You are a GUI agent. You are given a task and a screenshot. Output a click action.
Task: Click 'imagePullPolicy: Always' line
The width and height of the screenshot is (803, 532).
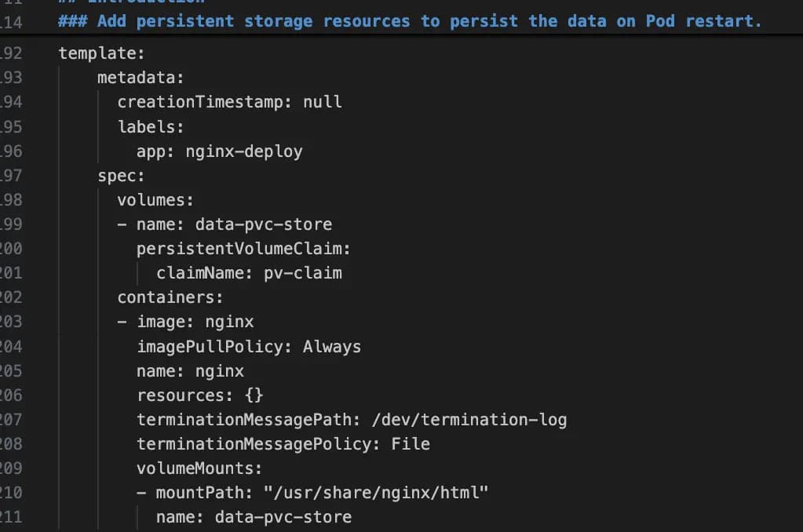pos(249,347)
